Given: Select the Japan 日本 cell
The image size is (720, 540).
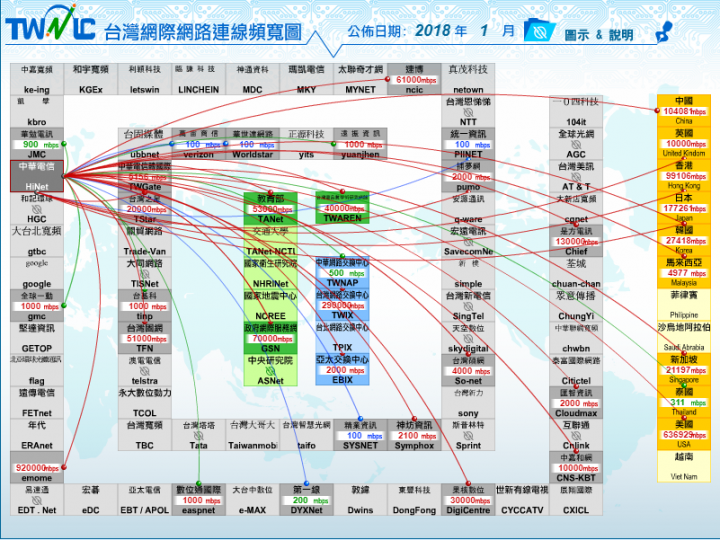Looking at the screenshot, I should click(684, 208).
